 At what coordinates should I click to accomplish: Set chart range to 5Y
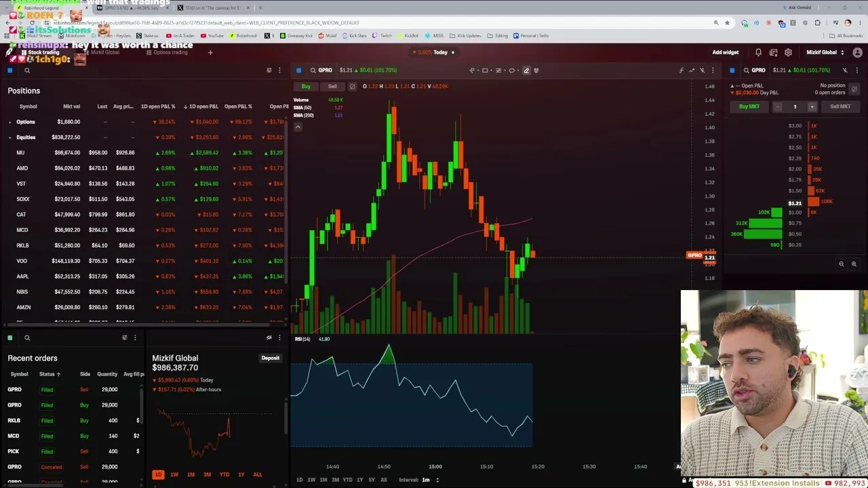(x=372, y=480)
